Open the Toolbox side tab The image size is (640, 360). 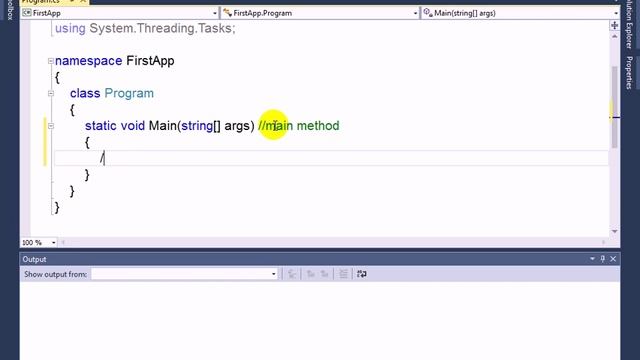[10, 10]
